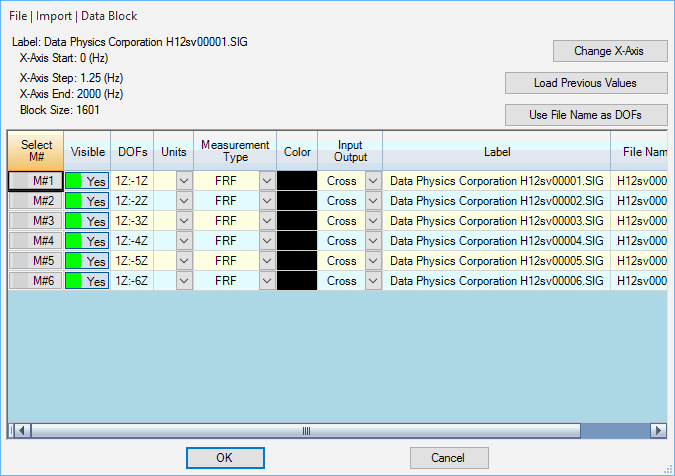The image size is (675, 476).
Task: Click the DOFs column header
Action: point(132,151)
